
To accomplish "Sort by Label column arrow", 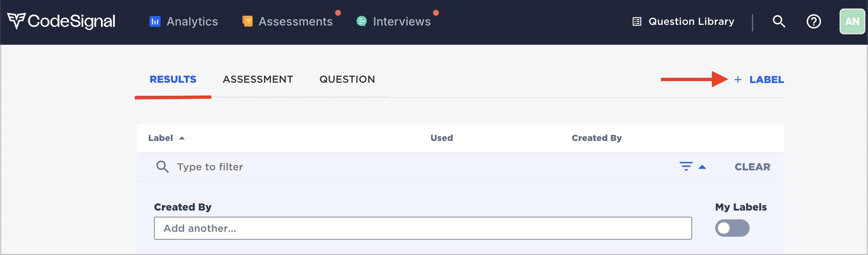I will 182,138.
